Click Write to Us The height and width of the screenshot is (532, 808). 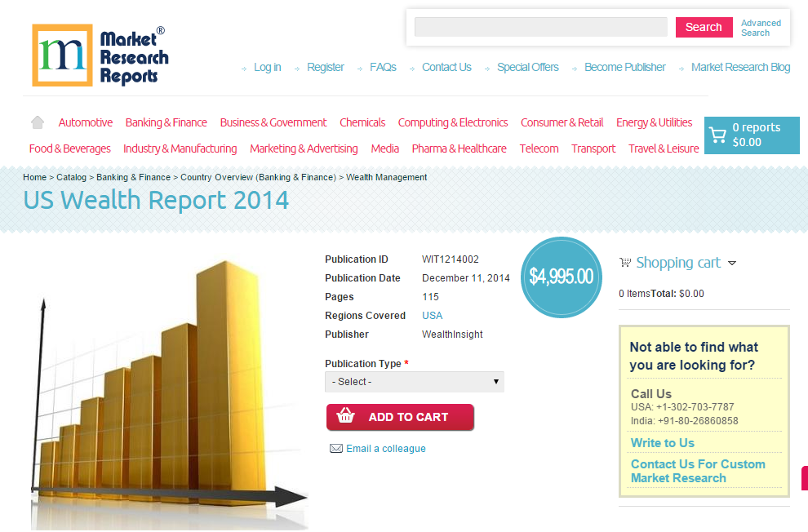point(661,442)
